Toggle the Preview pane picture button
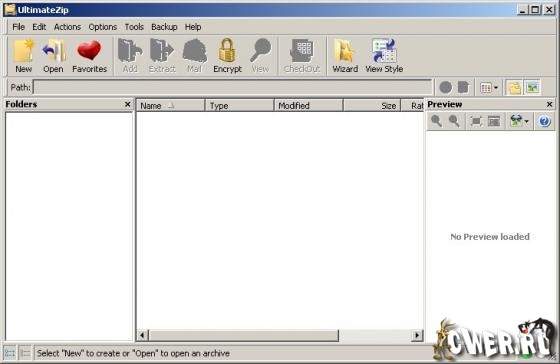The width and height of the screenshot is (560, 364). coord(532,88)
